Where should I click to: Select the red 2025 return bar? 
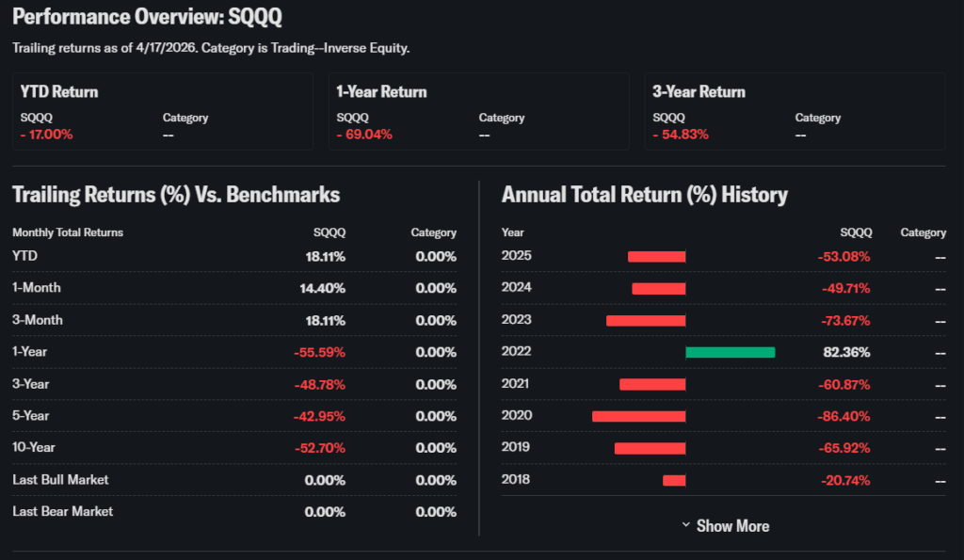pos(656,256)
